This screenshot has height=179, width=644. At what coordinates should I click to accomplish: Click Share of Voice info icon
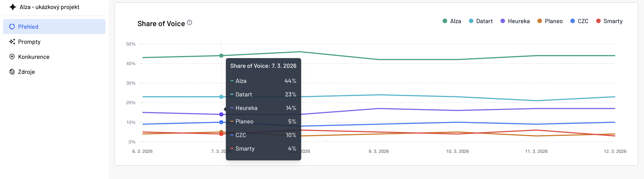[189, 23]
